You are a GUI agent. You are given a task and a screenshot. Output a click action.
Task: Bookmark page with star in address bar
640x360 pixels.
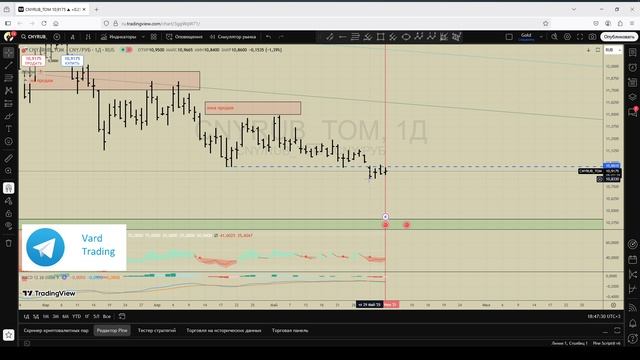(545, 24)
